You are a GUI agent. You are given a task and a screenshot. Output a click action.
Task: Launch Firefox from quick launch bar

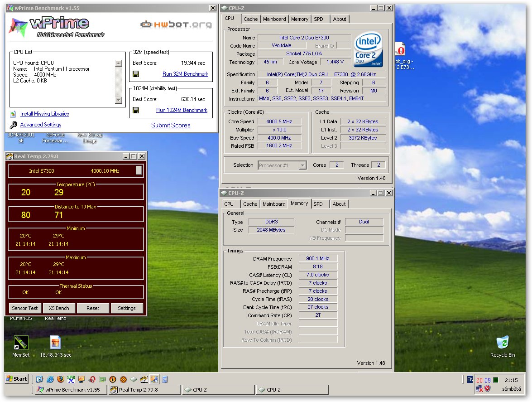pos(60,379)
